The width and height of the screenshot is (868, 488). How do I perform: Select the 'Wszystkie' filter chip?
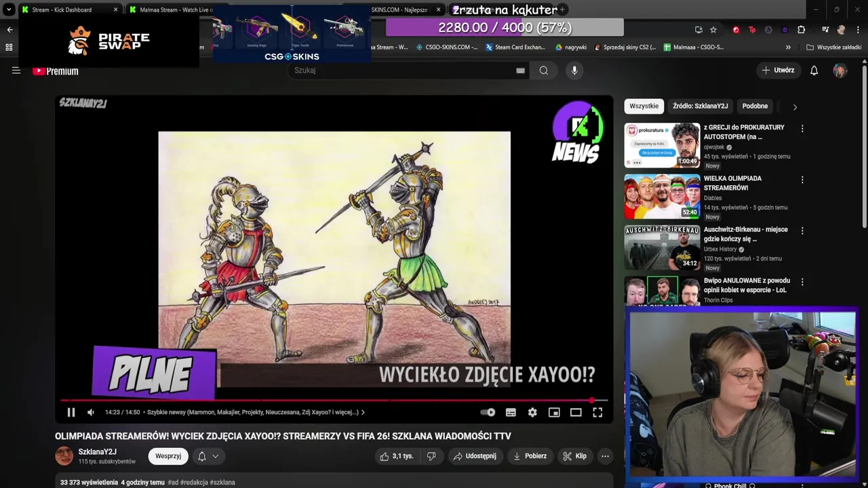tap(644, 106)
